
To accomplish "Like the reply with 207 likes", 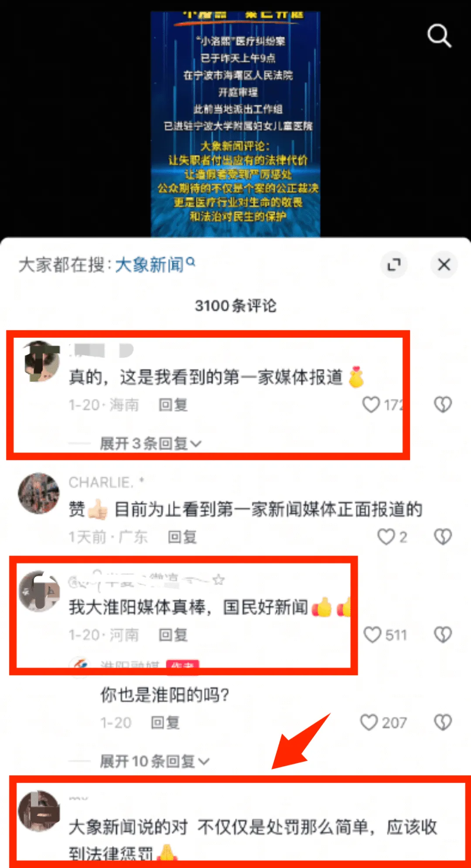I will click(369, 723).
